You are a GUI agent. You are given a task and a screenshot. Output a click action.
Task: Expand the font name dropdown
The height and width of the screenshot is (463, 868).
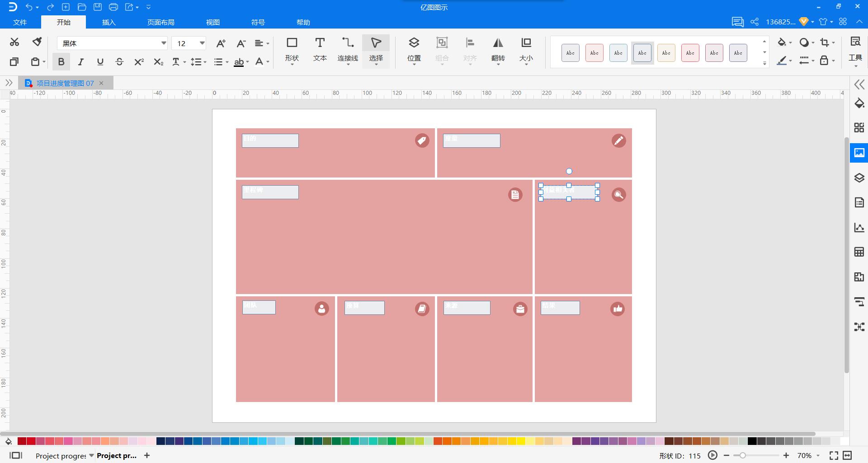pos(164,43)
